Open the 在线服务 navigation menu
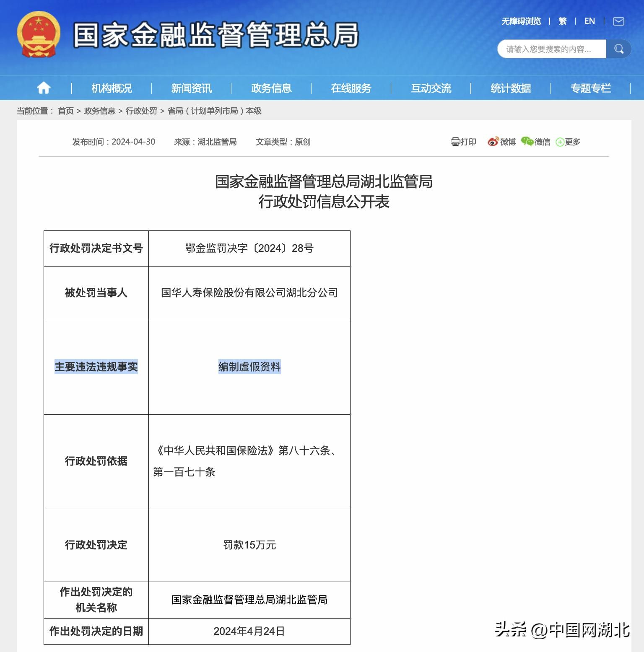This screenshot has width=644, height=652. (x=351, y=88)
